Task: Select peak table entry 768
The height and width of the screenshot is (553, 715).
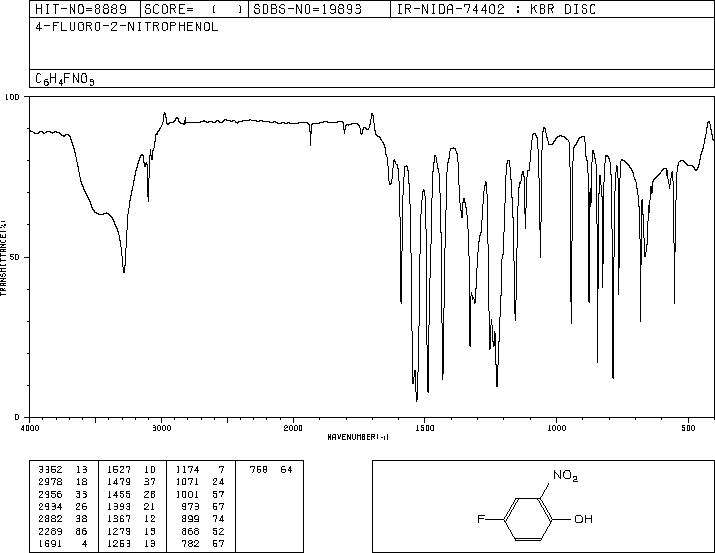Action: pyautogui.click(x=259, y=470)
